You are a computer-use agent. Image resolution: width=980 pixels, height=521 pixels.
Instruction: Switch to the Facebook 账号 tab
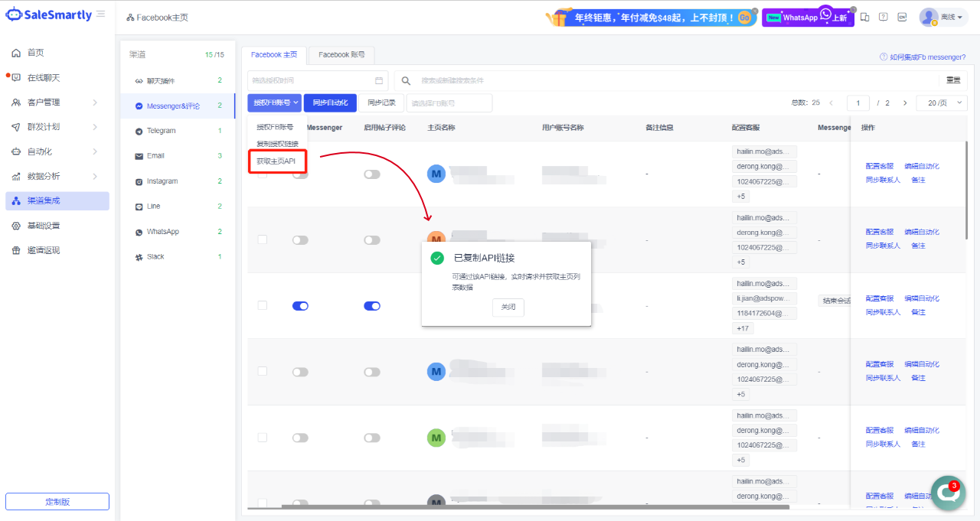tap(341, 55)
